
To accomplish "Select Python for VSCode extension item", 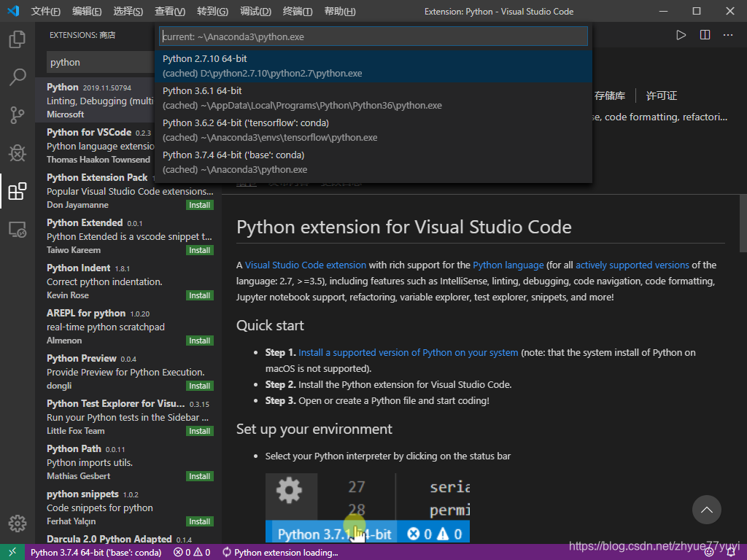I will pos(96,145).
